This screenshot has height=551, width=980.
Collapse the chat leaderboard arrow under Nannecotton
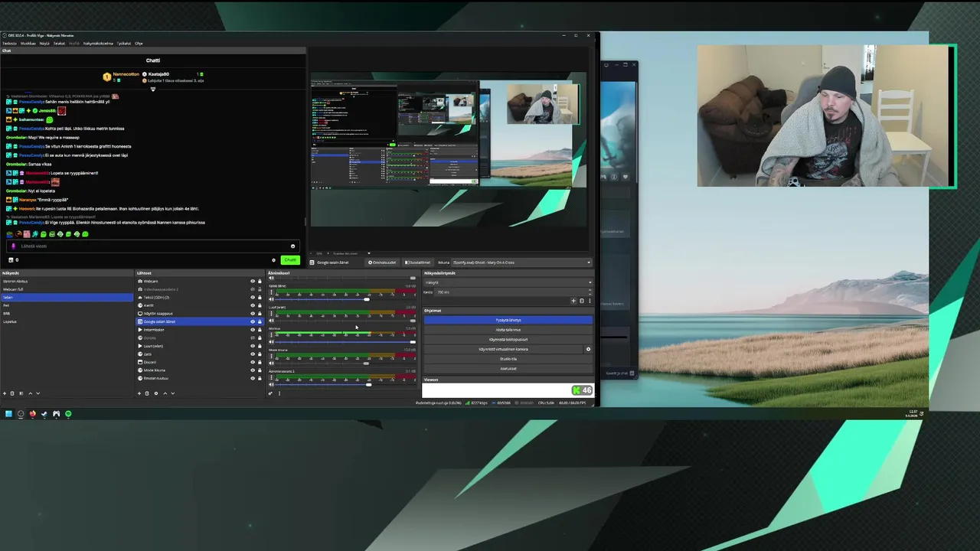point(153,90)
